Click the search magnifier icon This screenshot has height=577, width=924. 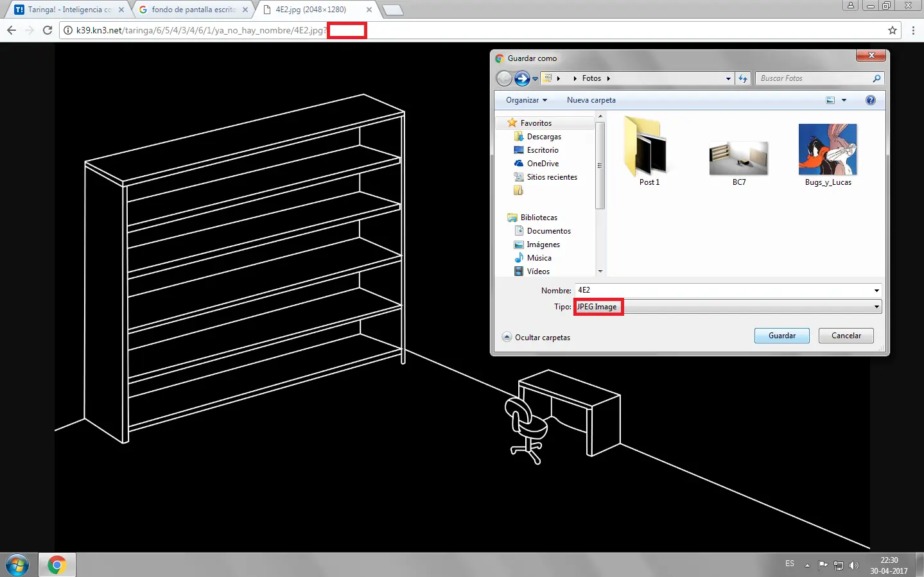[876, 78]
